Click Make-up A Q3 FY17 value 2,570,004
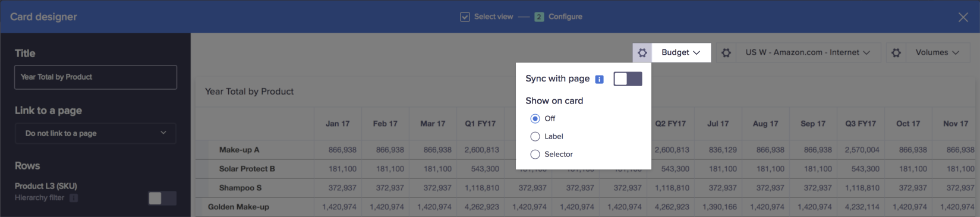 (x=862, y=150)
